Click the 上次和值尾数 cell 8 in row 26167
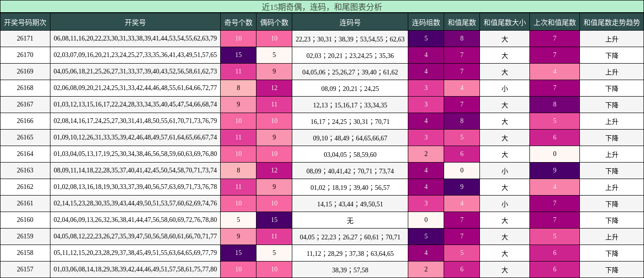 (554, 105)
